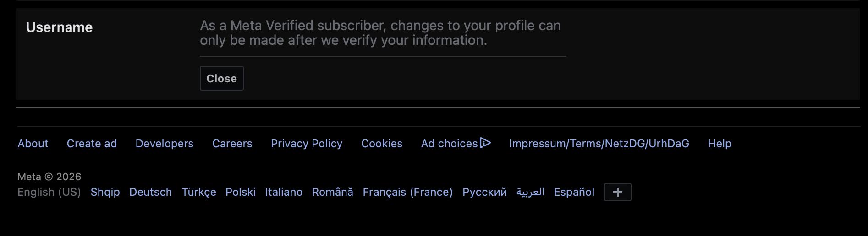Switch language to Deutsch
Viewport: 868px width, 236px height.
pos(151,192)
